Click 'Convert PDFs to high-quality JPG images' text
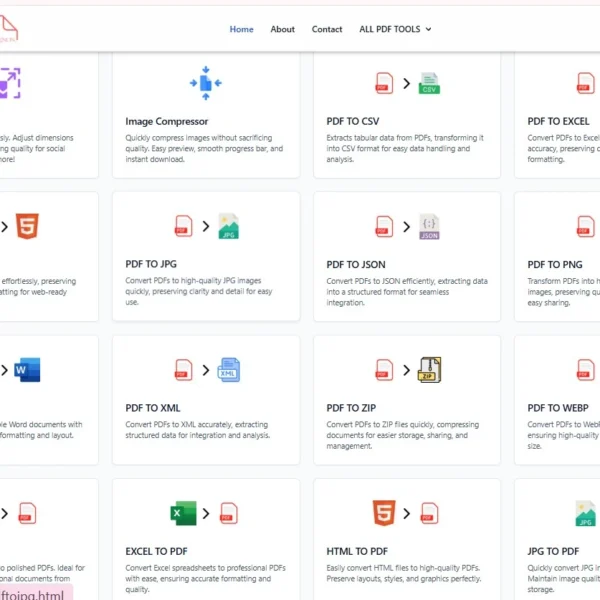The height and width of the screenshot is (600, 600). [199, 291]
